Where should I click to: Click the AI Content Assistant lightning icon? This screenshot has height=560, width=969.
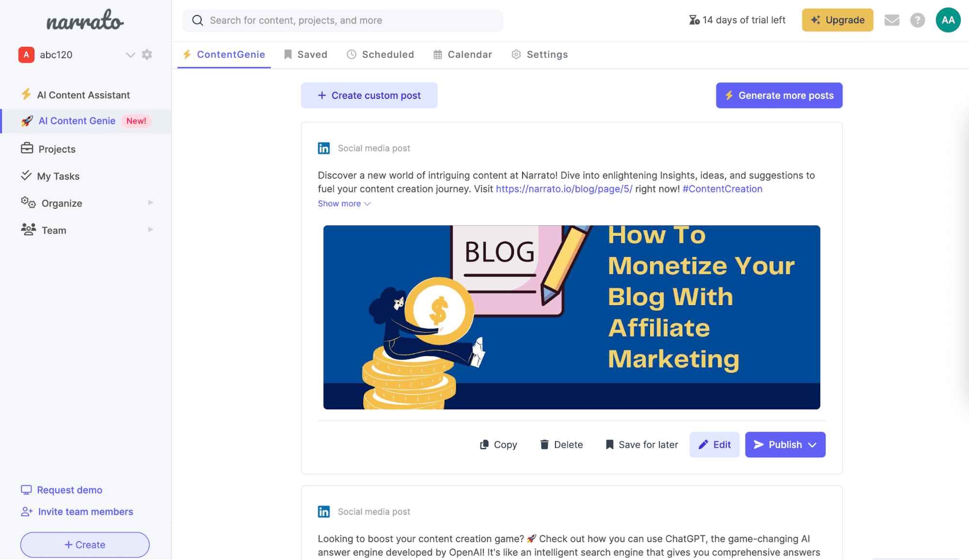click(26, 94)
